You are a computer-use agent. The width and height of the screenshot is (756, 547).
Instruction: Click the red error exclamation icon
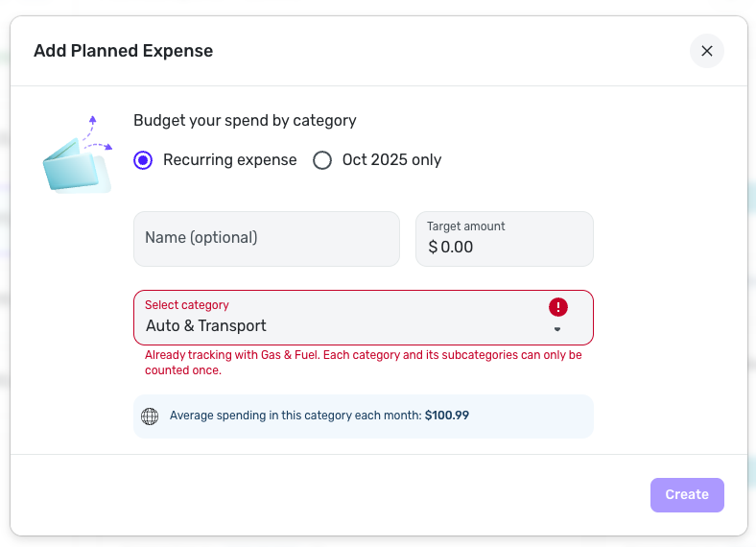pyautogui.click(x=558, y=307)
